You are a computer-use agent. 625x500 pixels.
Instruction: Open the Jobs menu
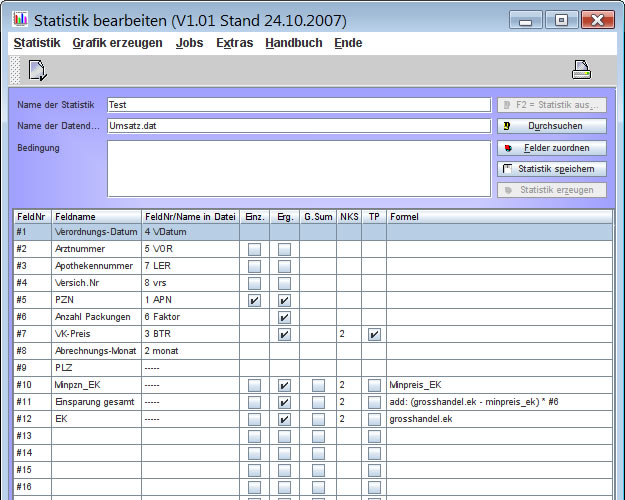coord(189,43)
